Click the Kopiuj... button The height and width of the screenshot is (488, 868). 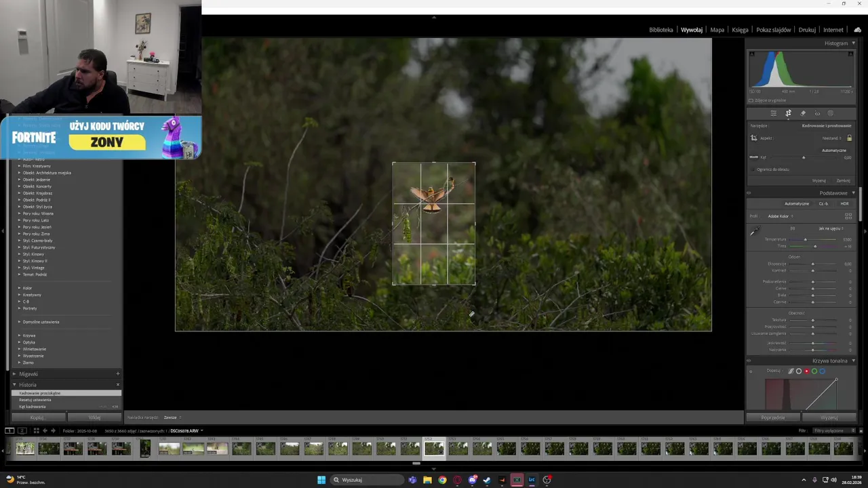tap(38, 418)
